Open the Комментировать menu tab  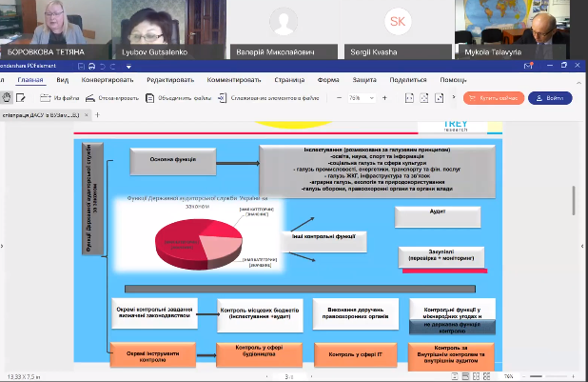click(234, 81)
